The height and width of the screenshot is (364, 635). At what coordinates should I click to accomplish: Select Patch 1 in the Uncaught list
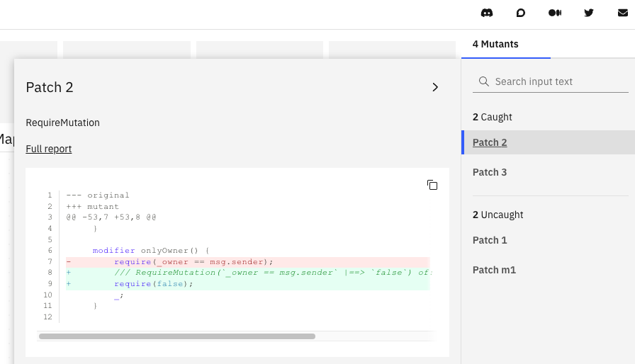pos(490,240)
